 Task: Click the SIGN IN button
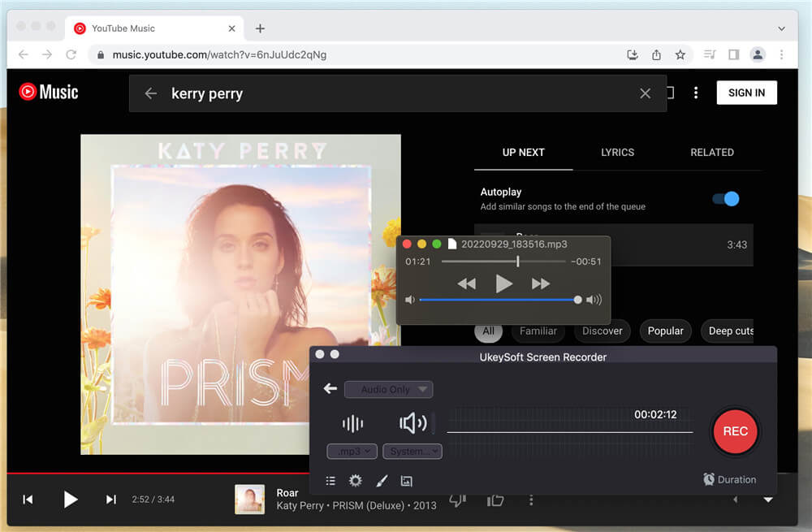coord(746,93)
